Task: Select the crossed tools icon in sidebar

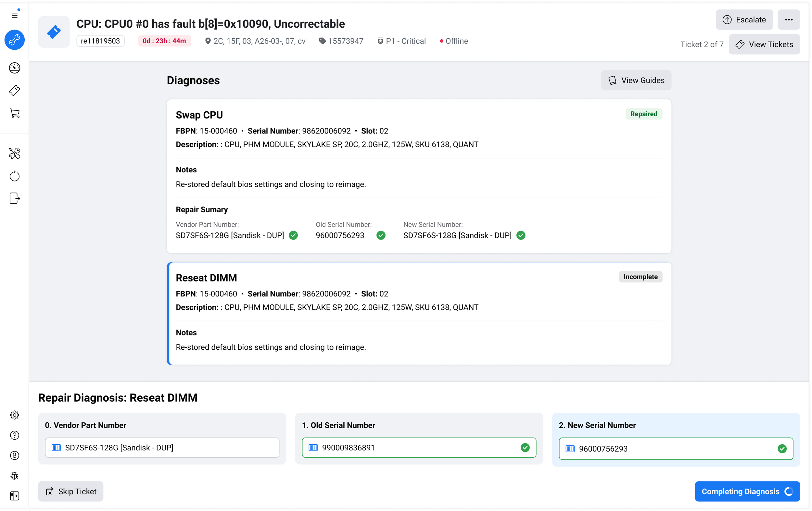Action: pyautogui.click(x=15, y=153)
